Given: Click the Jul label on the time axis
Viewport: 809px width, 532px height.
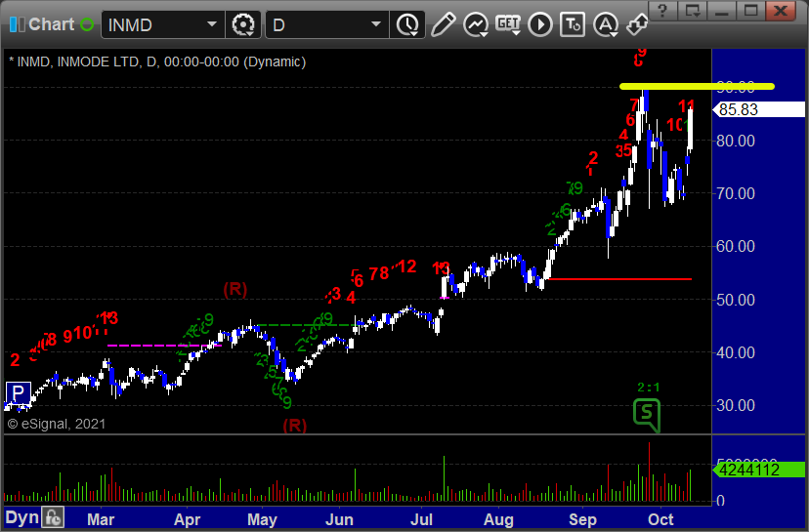Looking at the screenshot, I should coord(421,519).
